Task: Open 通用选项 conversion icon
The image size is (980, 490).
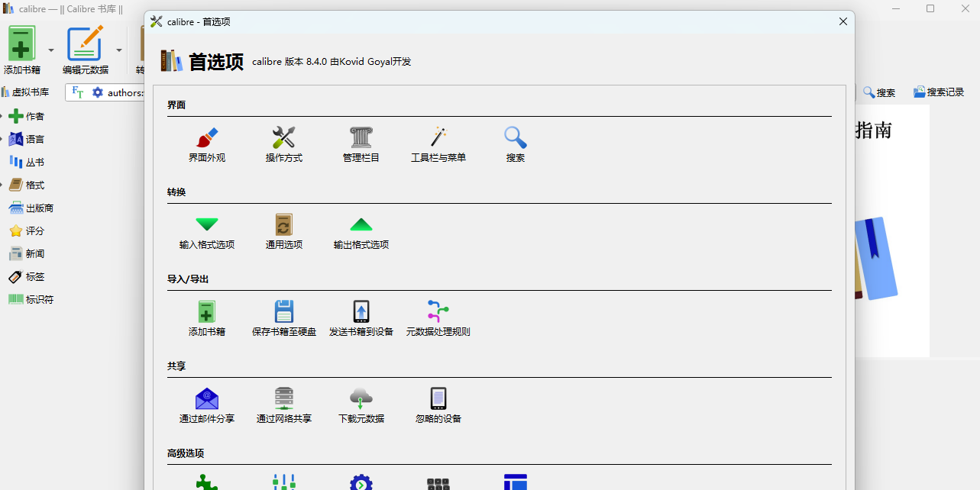Action: point(284,225)
